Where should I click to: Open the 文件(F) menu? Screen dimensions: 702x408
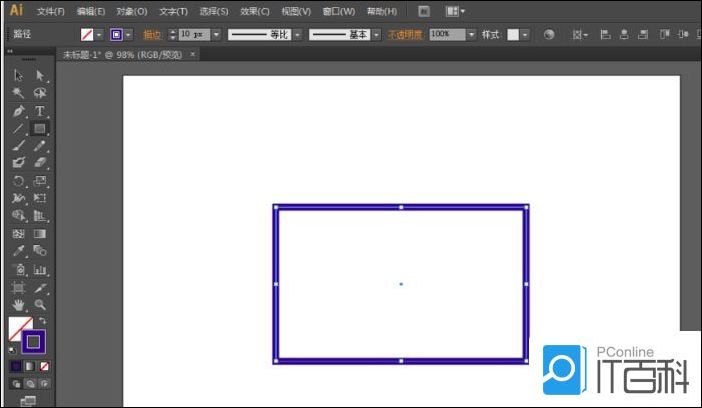[51, 11]
